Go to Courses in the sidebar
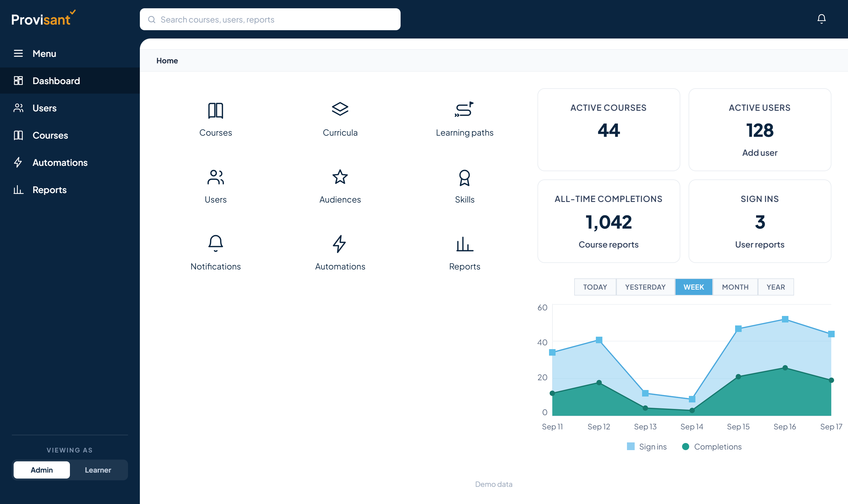The height and width of the screenshot is (504, 848). [x=70, y=135]
